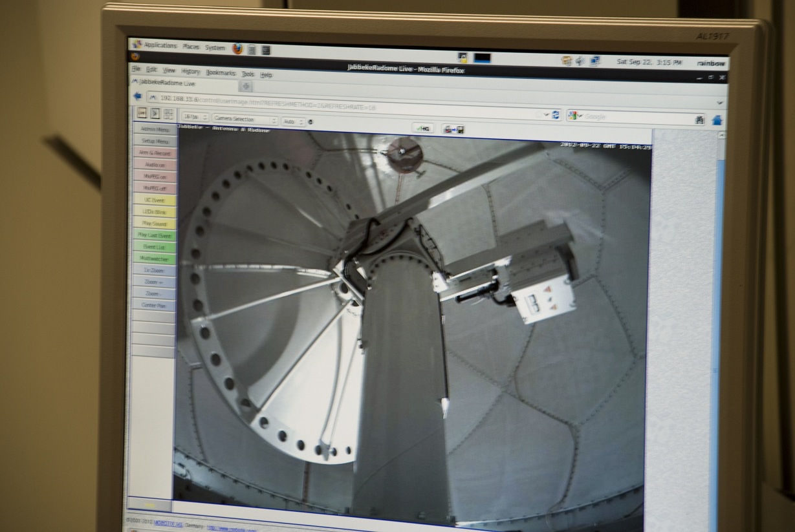This screenshot has height=532, width=795.
Task: Open the search engine selector dropdown
Action: pyautogui.click(x=574, y=116)
